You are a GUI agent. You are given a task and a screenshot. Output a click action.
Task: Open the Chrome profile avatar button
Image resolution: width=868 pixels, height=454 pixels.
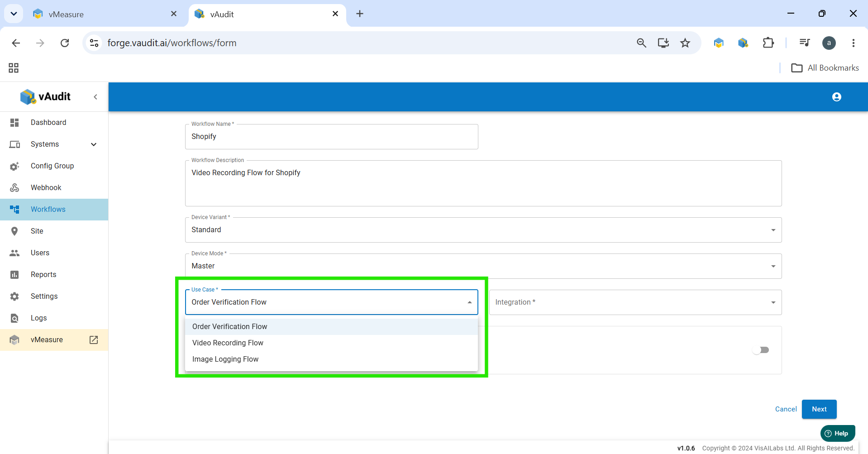[x=829, y=43]
